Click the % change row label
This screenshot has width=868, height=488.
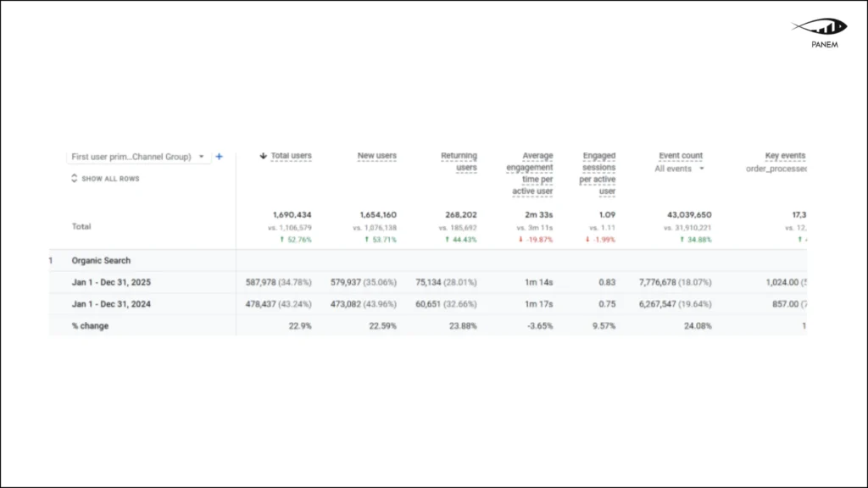tap(90, 326)
